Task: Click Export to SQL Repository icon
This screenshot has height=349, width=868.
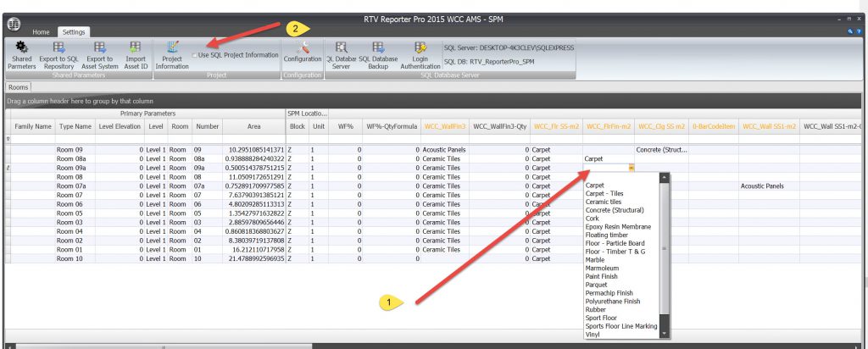Action: pyautogui.click(x=59, y=48)
